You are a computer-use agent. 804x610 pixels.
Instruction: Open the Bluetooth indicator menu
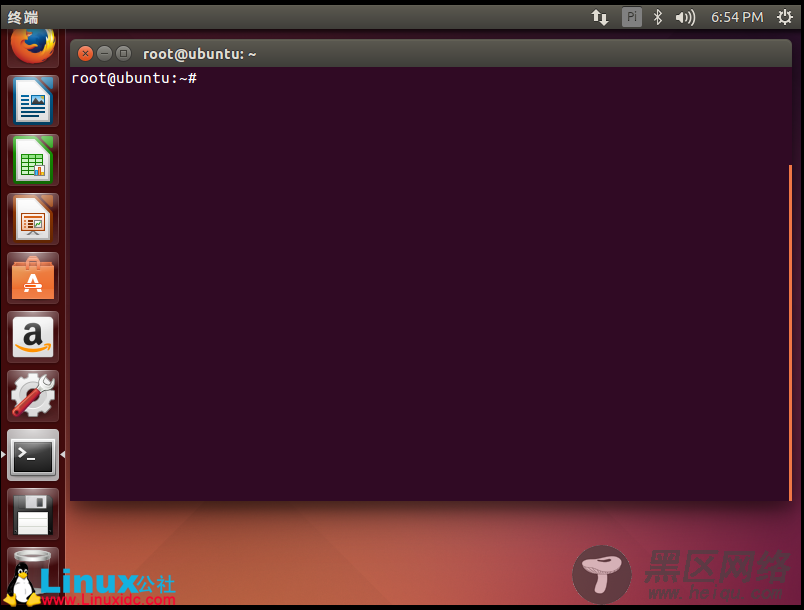pos(657,17)
